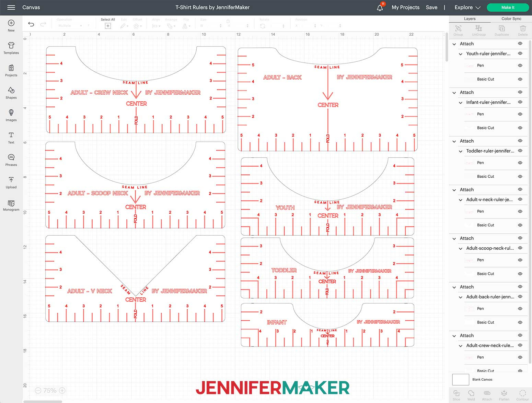Hide the Youth-ruler-jennifer layer

coord(520,54)
